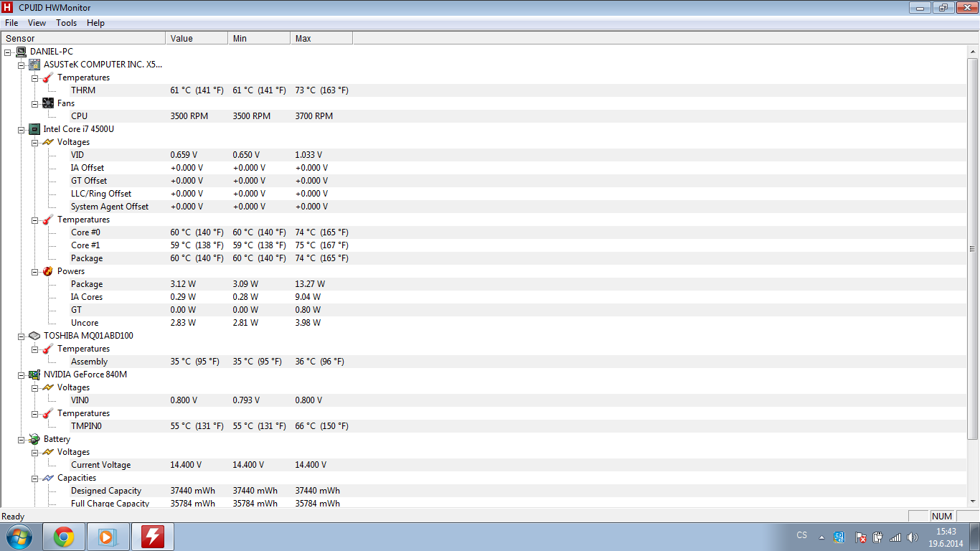
Task: Click the Capacities graph icon under Battery
Action: click(x=48, y=478)
